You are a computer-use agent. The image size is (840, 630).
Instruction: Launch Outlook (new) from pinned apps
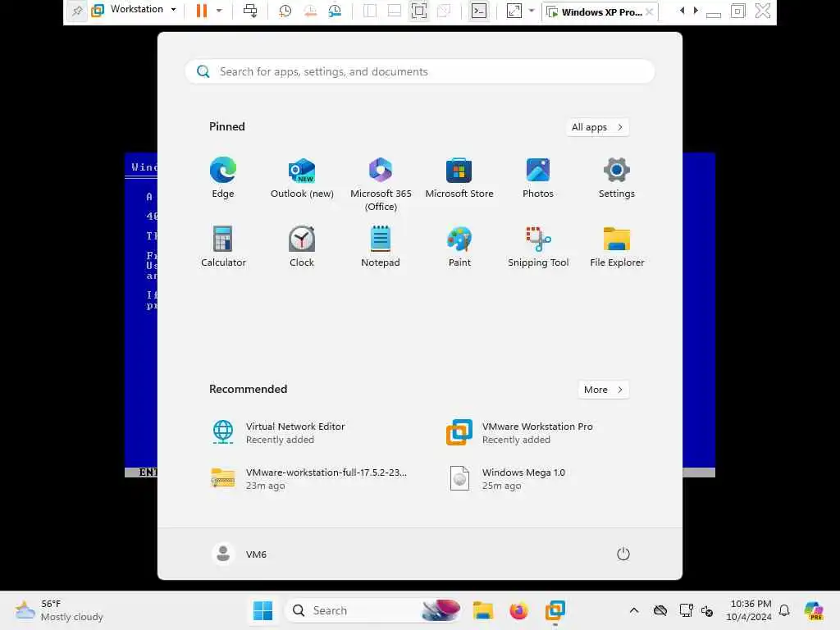[x=302, y=178]
